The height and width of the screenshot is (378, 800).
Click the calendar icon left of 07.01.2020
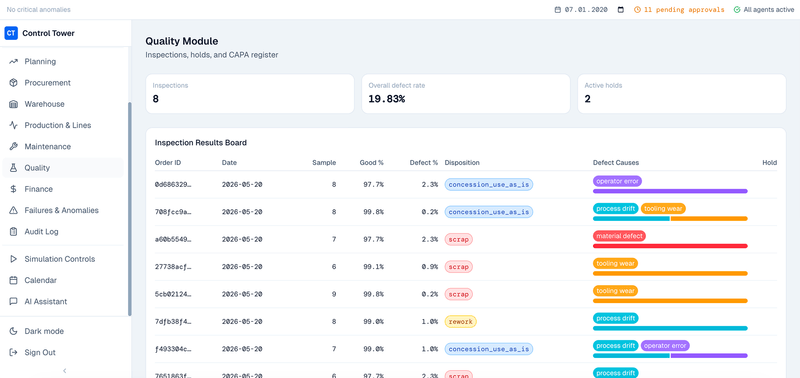coord(557,10)
